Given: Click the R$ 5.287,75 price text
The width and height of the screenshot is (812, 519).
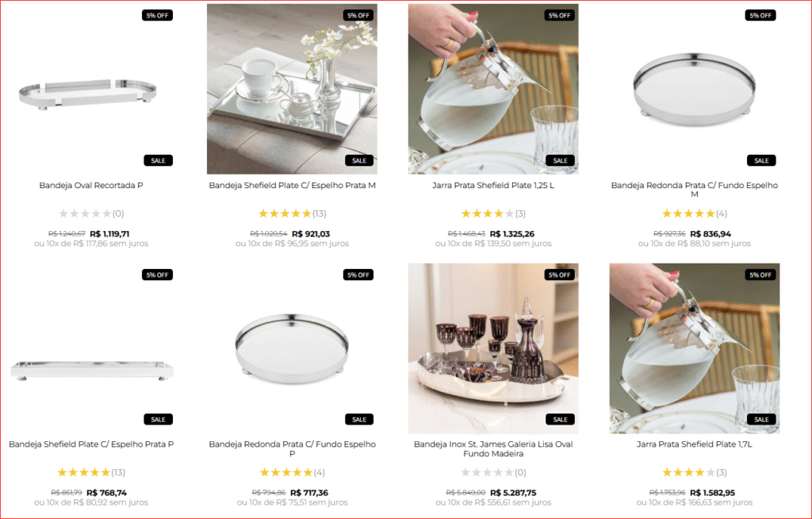Looking at the screenshot, I should click(513, 493).
